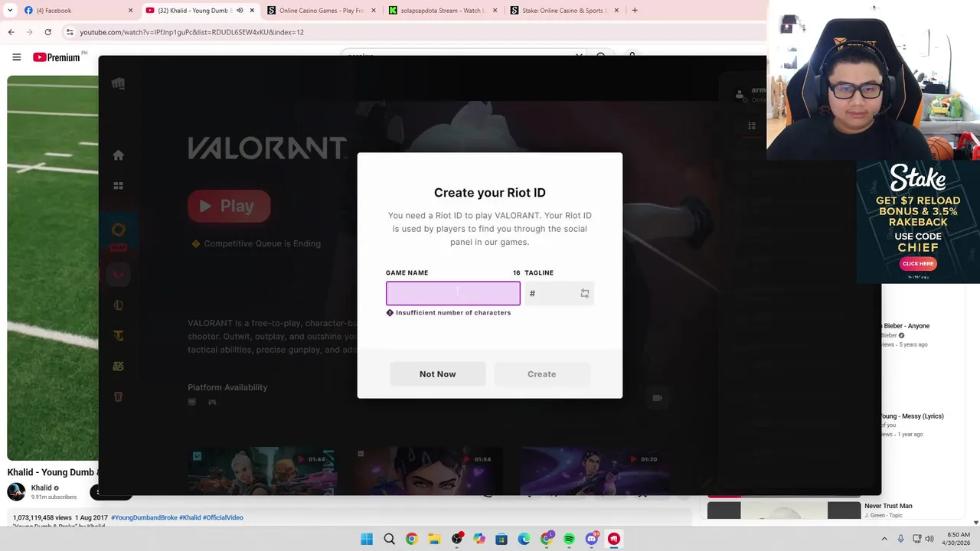Viewport: 980px width, 551px height.
Task: Click the site information icon in address bar
Action: (x=70, y=32)
